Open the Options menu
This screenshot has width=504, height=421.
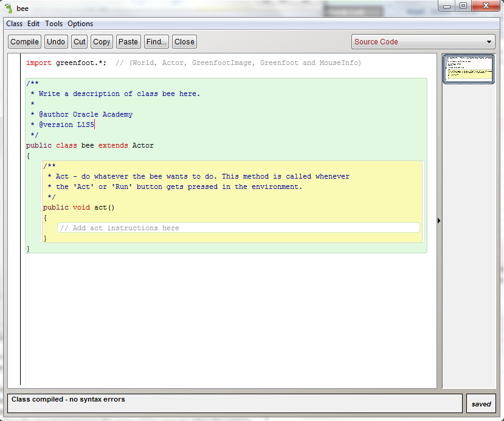80,24
